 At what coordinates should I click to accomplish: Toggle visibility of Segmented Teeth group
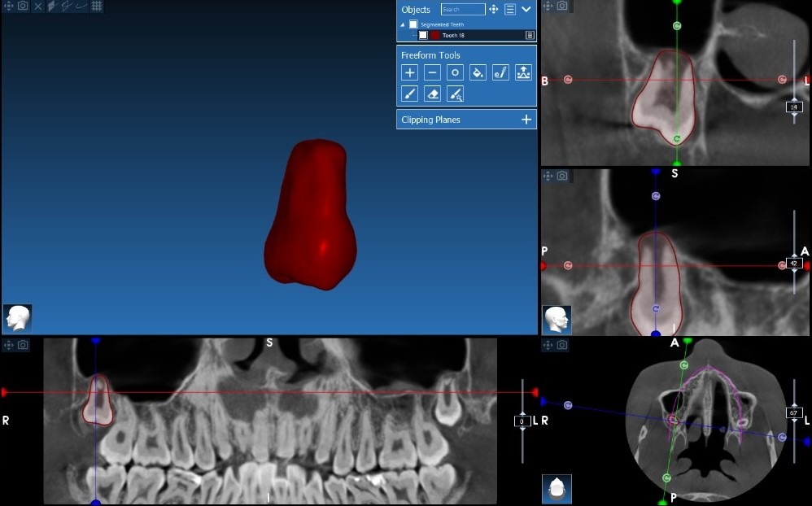(x=414, y=24)
